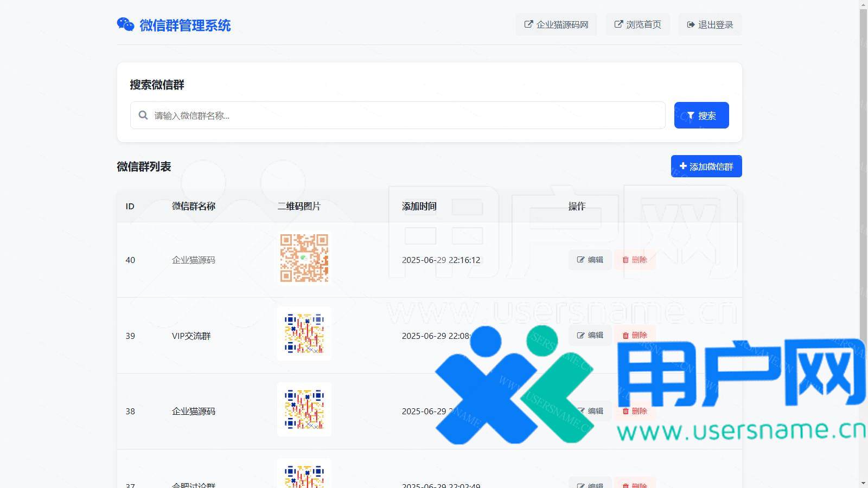Click the logout arrow icon beside 退出登录
The width and height of the screenshot is (868, 488).
[690, 24]
